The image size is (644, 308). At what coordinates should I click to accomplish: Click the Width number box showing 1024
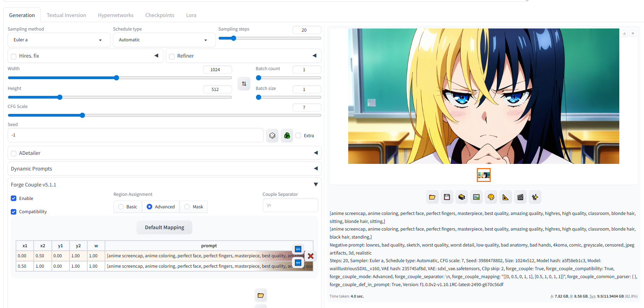pyautogui.click(x=218, y=69)
